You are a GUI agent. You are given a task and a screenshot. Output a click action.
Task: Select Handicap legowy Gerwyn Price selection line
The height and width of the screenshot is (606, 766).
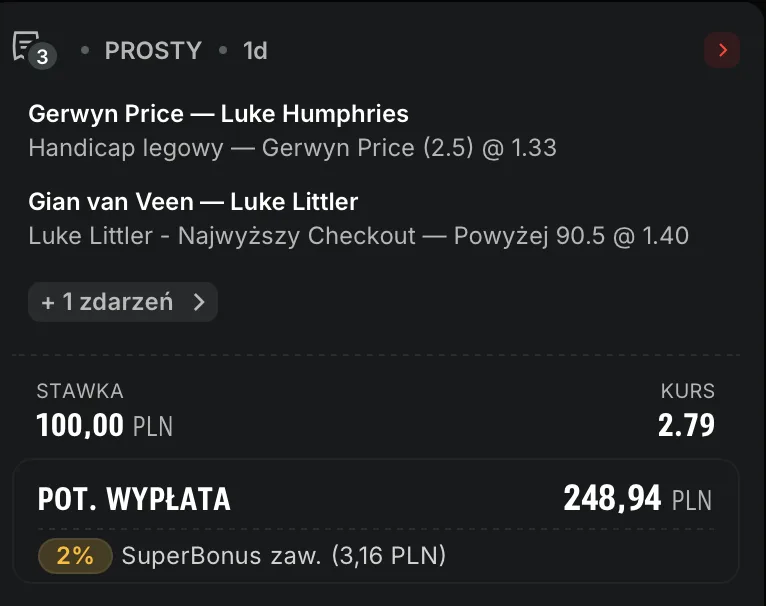coord(292,148)
